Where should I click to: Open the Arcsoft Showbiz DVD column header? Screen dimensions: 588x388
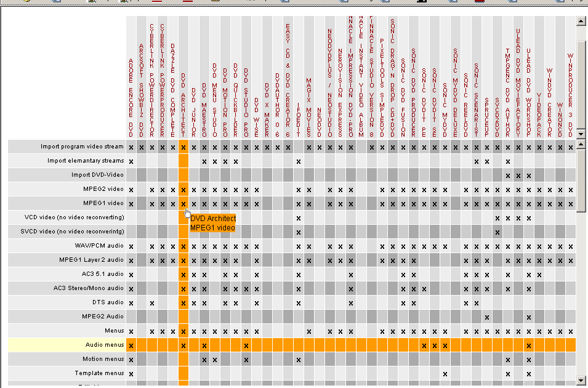142,91
